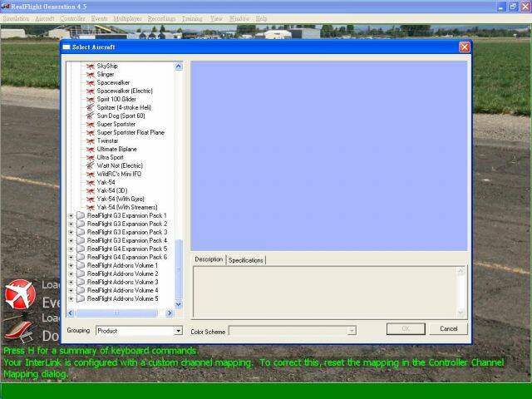Switch to the Description tab
Viewport: 532px width, 399px height.
pos(209,259)
